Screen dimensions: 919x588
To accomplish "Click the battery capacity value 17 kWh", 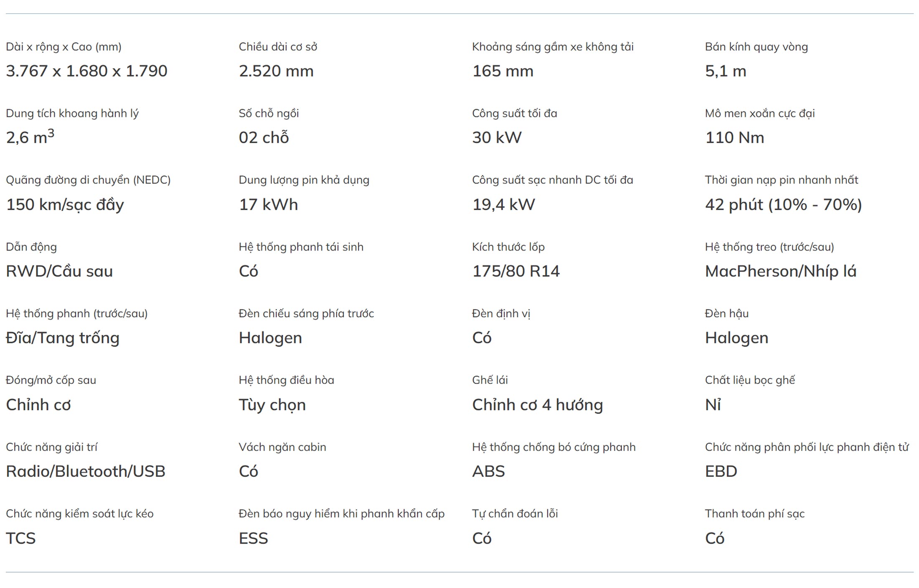I will [x=268, y=205].
